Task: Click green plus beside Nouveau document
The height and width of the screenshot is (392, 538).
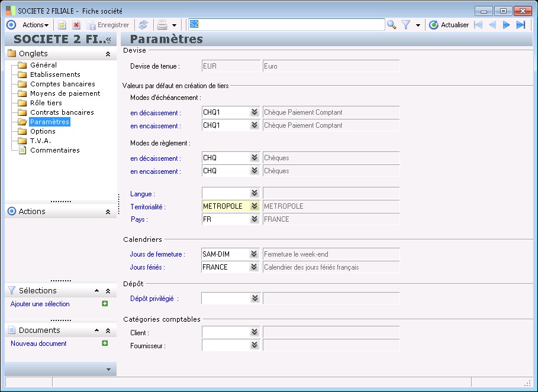Action: click(x=105, y=344)
